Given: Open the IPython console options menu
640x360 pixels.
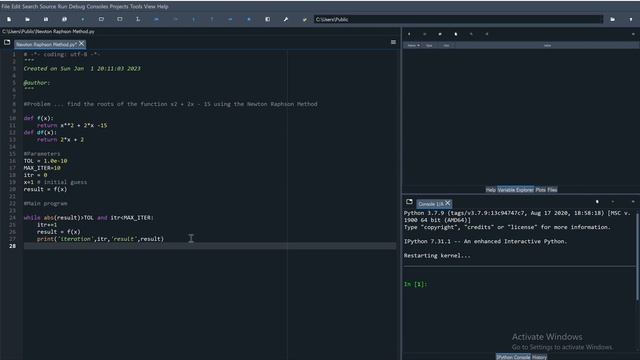Looking at the screenshot, I should [x=633, y=202].
